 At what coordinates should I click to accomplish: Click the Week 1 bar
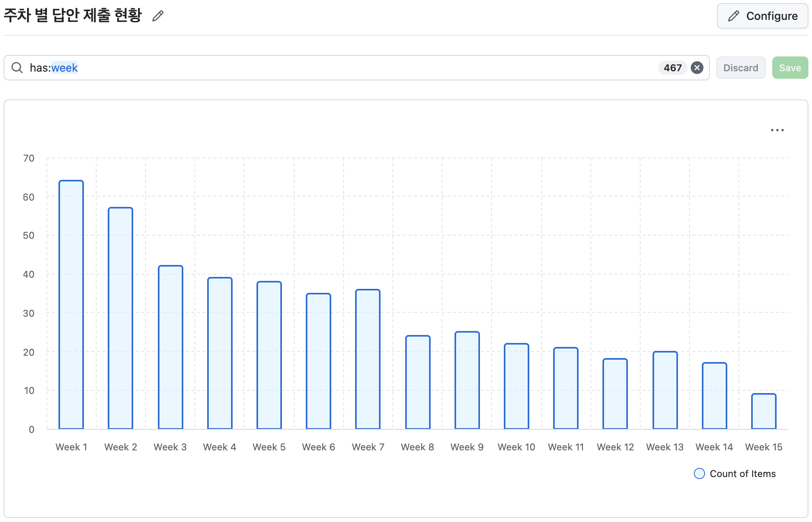[x=71, y=304]
